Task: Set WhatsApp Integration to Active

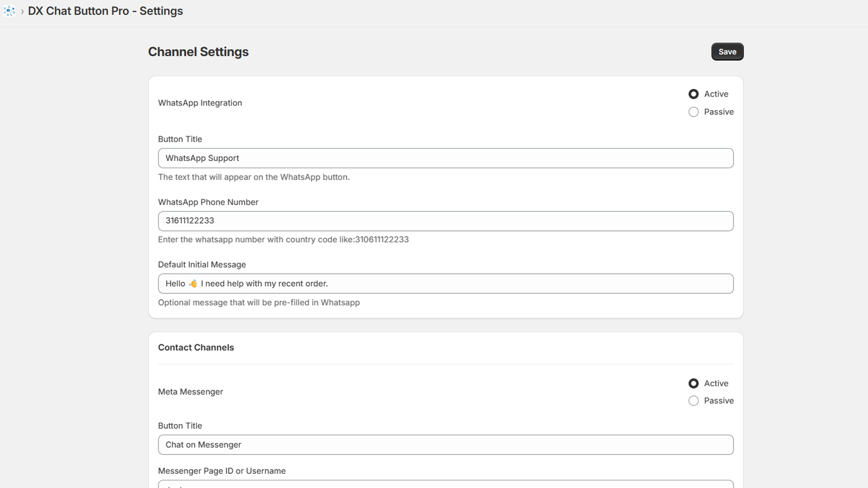Action: tap(693, 94)
